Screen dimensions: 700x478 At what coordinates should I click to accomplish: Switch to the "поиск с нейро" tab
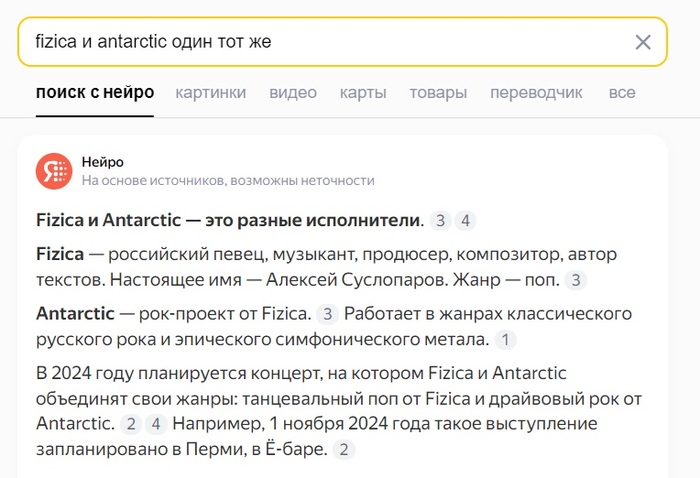[x=95, y=93]
